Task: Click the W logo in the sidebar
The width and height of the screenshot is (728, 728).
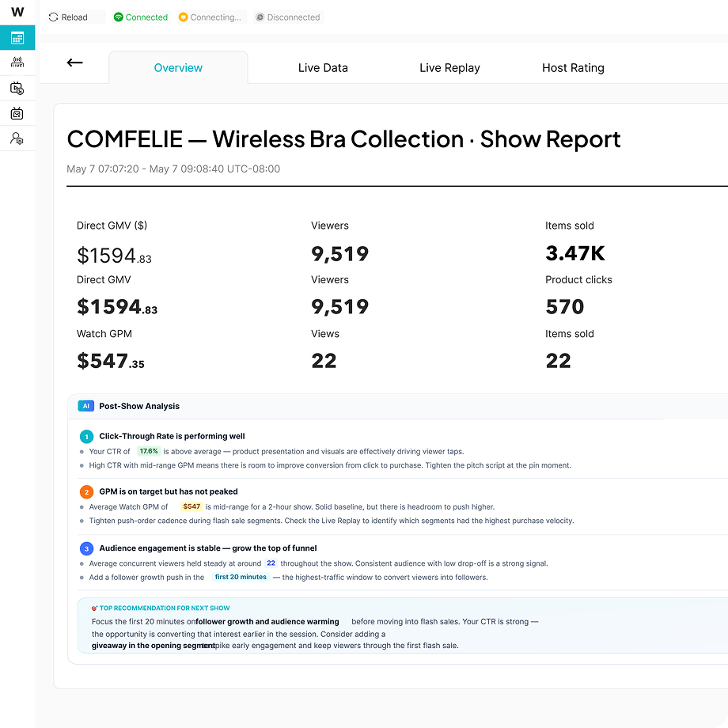Action: [x=17, y=12]
